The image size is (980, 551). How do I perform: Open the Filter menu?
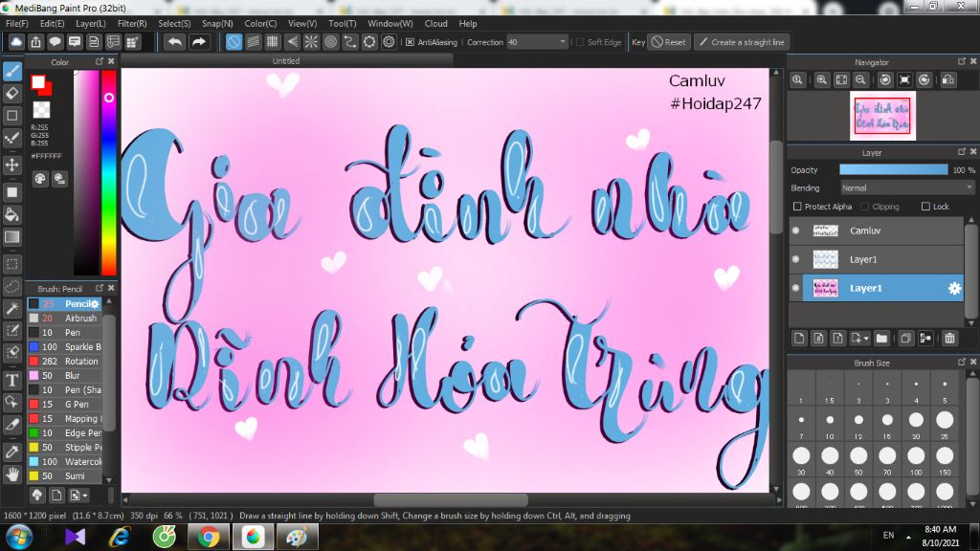coord(132,24)
